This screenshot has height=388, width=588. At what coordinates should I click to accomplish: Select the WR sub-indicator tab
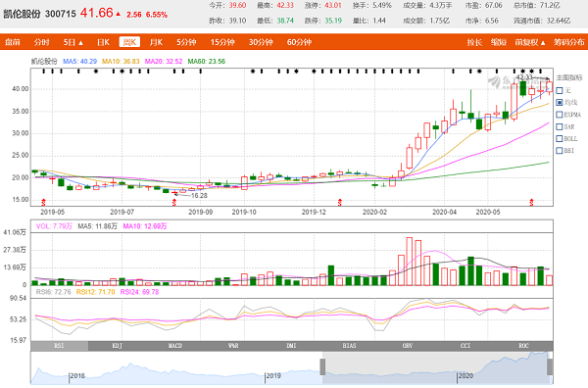click(233, 346)
